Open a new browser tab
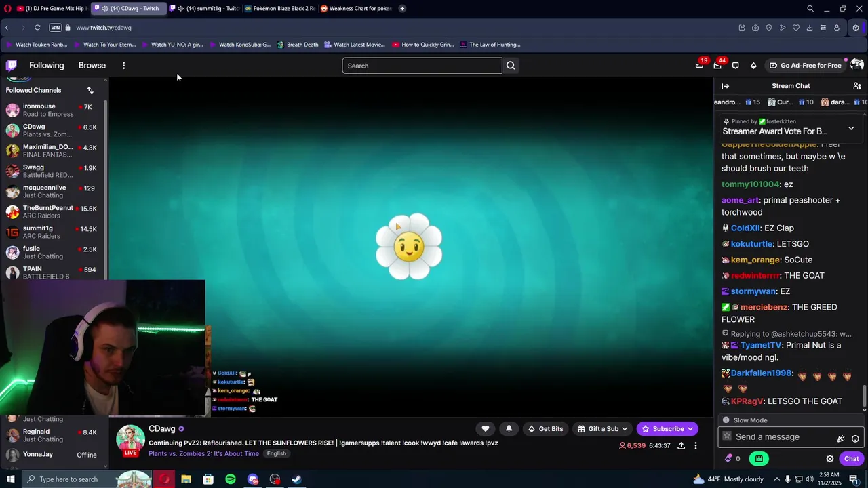 point(402,9)
